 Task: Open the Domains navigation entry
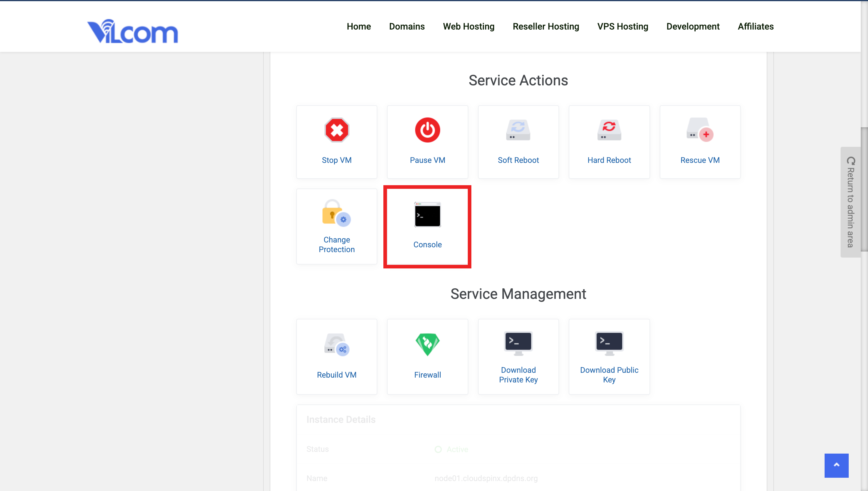(x=407, y=26)
